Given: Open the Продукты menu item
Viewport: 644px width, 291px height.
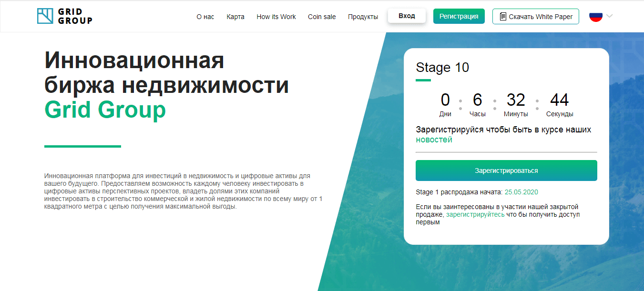Looking at the screenshot, I should [363, 17].
